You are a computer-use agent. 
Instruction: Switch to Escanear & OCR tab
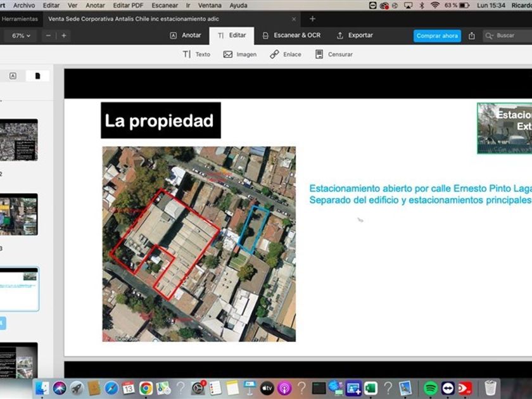[x=291, y=35]
